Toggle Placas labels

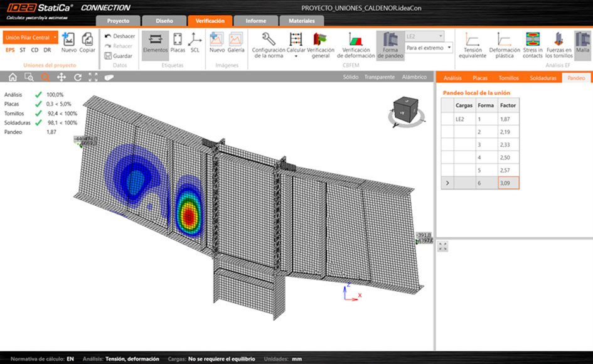point(178,43)
